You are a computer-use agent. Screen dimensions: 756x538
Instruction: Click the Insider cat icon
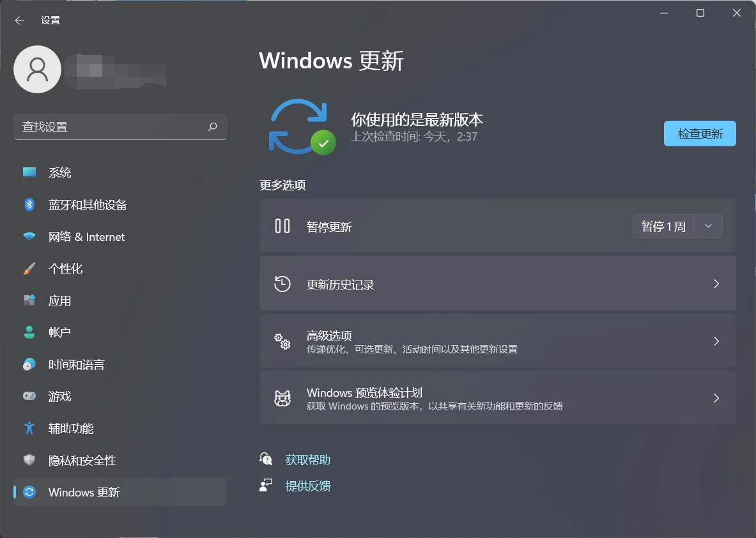click(282, 398)
